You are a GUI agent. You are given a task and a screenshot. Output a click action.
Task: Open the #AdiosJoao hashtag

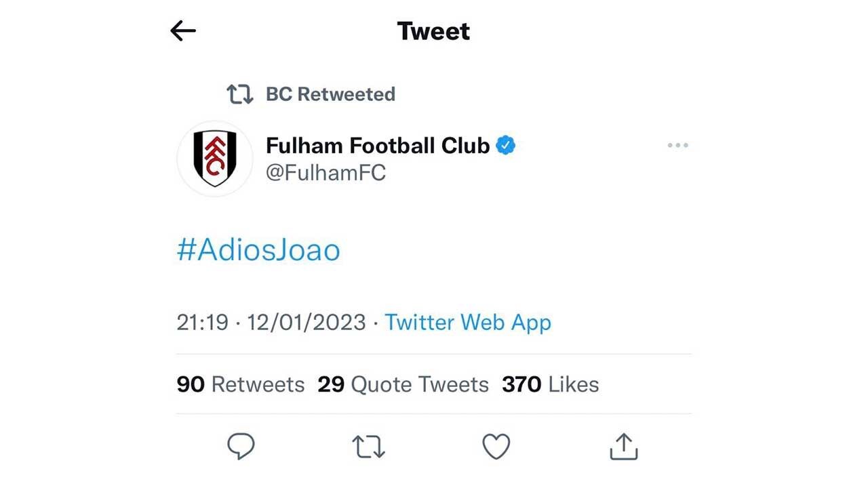tap(258, 250)
